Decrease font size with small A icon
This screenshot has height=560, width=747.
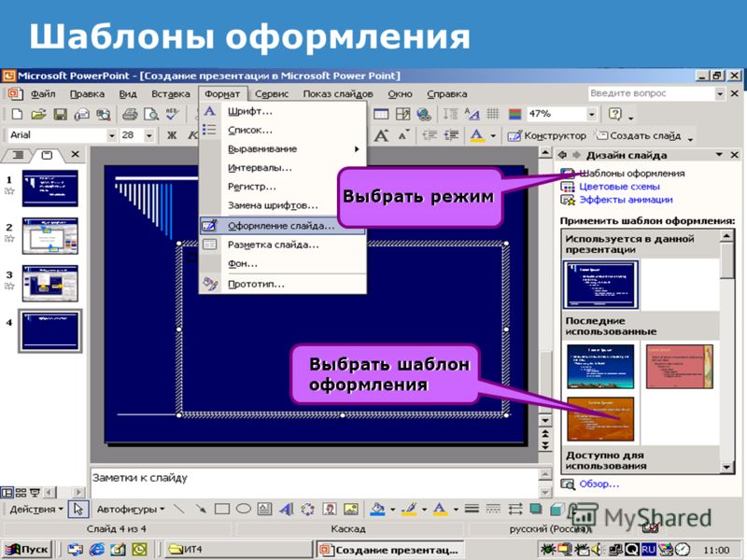pos(403,135)
